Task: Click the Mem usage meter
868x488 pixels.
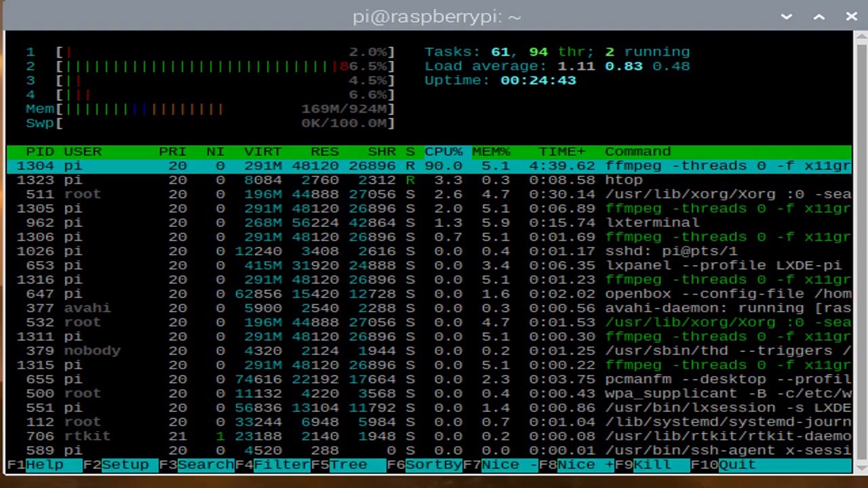Action: coord(210,109)
